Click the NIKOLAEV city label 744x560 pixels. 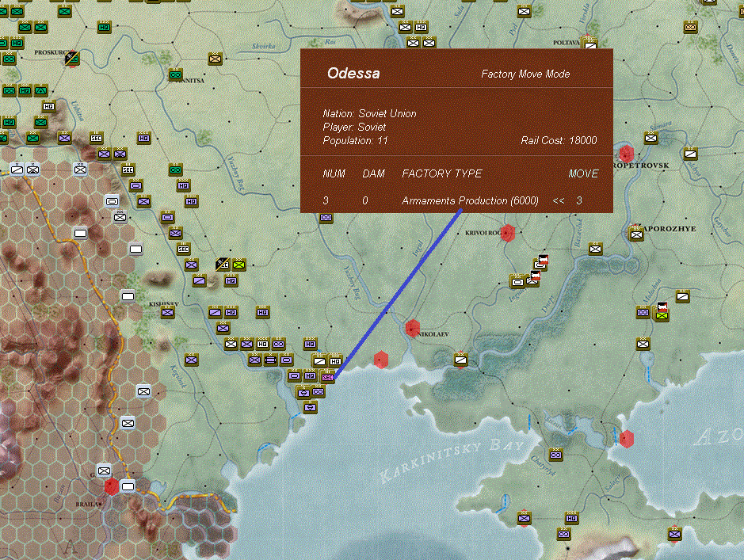433,334
